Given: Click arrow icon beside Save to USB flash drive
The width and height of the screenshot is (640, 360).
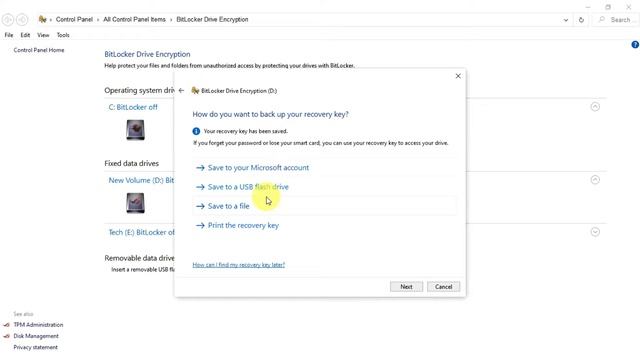Looking at the screenshot, I should 200,187.
